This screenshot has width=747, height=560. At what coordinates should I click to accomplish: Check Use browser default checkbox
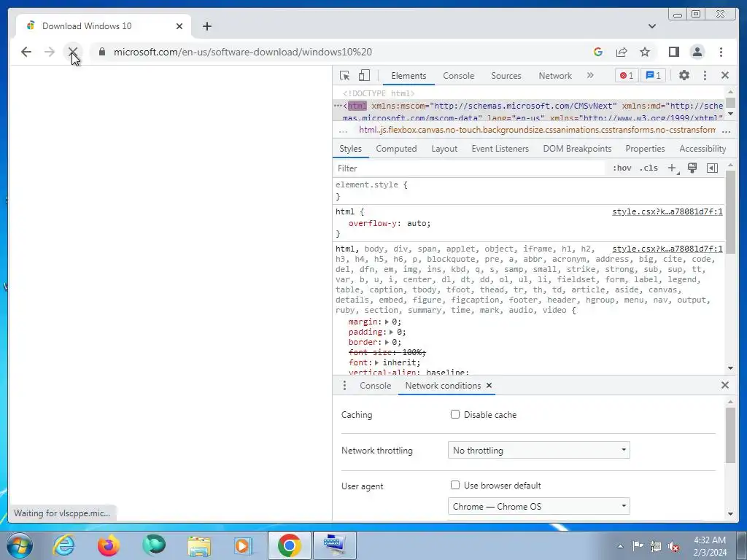click(455, 485)
